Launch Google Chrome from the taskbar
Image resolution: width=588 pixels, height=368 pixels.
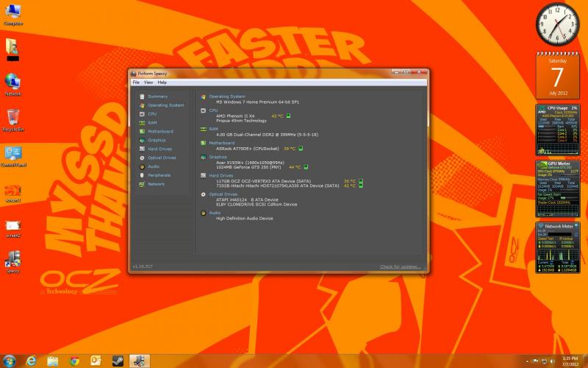(x=75, y=361)
